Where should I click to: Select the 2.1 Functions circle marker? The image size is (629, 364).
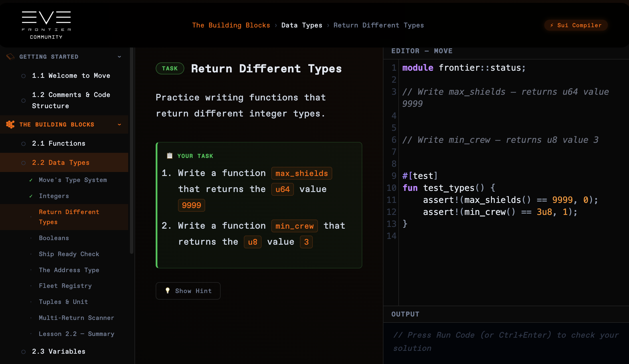(x=23, y=144)
